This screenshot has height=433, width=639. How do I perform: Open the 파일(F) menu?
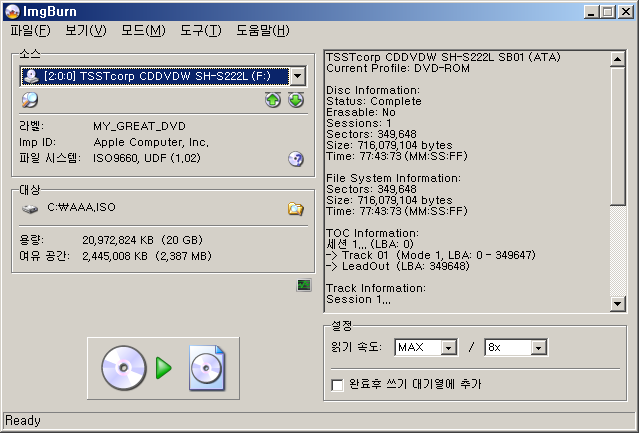pyautogui.click(x=31, y=31)
